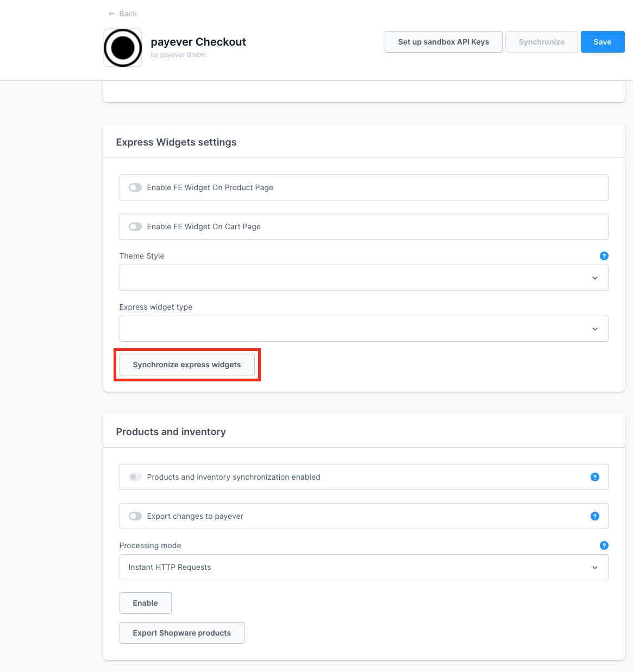Toggle Enable FE Widget On Cart Page
The image size is (633, 672).
tap(135, 227)
